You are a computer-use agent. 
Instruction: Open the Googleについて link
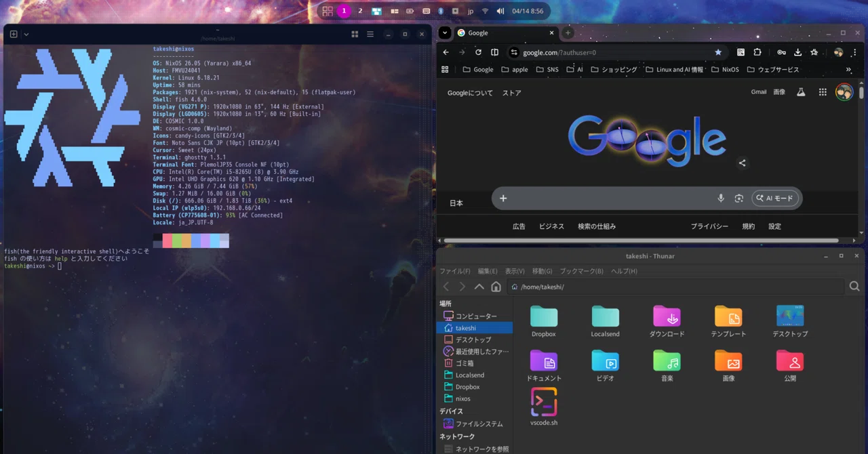click(470, 93)
